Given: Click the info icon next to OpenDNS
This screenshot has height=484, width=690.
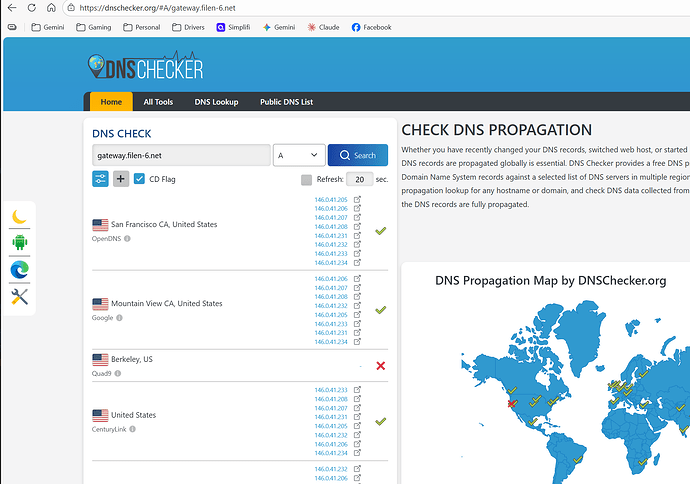Looking at the screenshot, I should 128,239.
